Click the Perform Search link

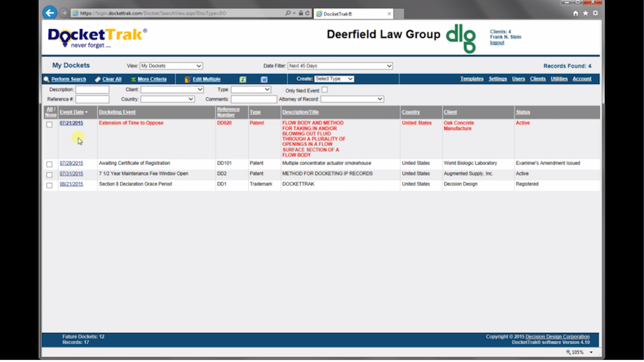click(x=69, y=80)
